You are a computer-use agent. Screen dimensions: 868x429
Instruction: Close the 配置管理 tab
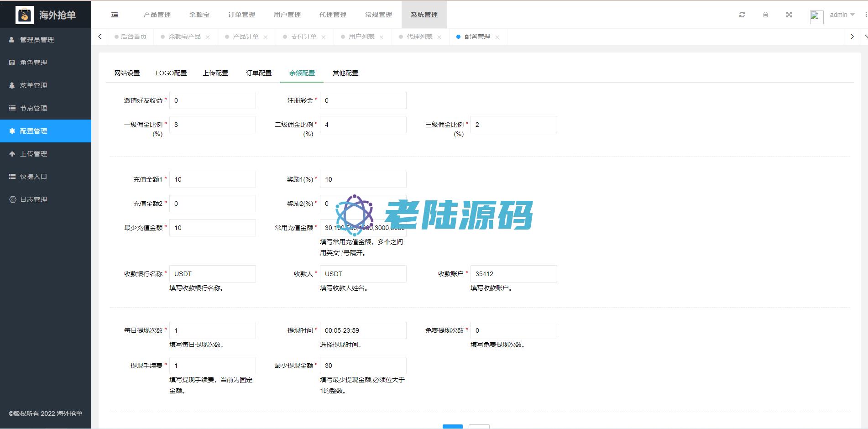pyautogui.click(x=497, y=37)
